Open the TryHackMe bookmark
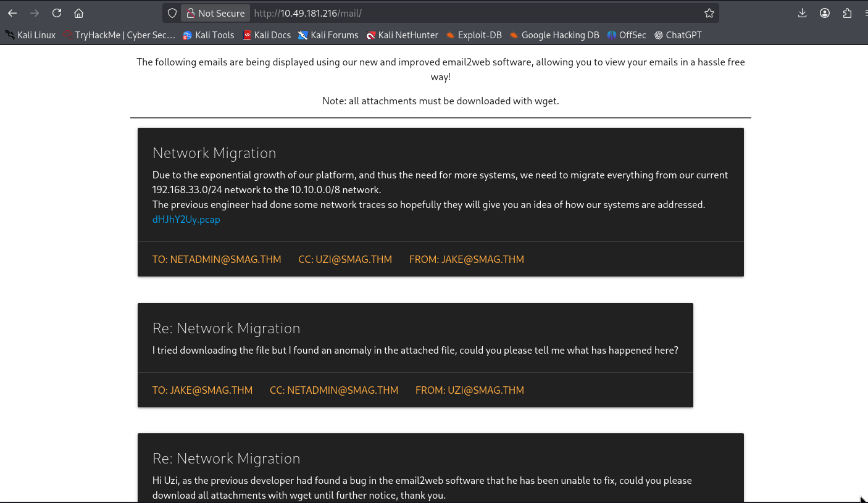 [119, 35]
